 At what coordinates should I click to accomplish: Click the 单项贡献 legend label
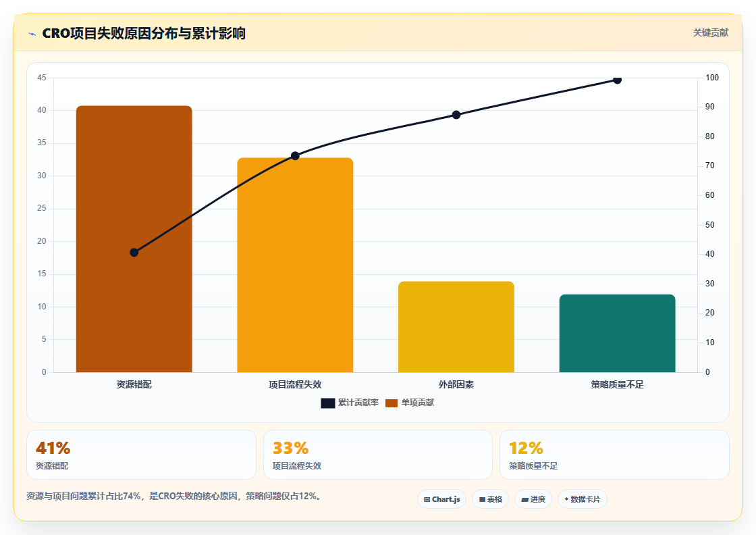point(418,403)
